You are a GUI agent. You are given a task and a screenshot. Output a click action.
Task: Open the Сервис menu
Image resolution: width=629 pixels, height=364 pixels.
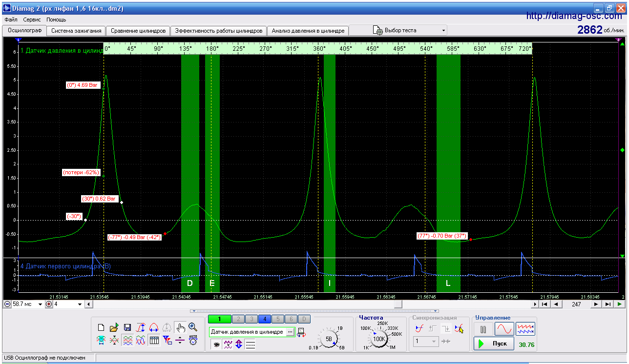click(32, 20)
